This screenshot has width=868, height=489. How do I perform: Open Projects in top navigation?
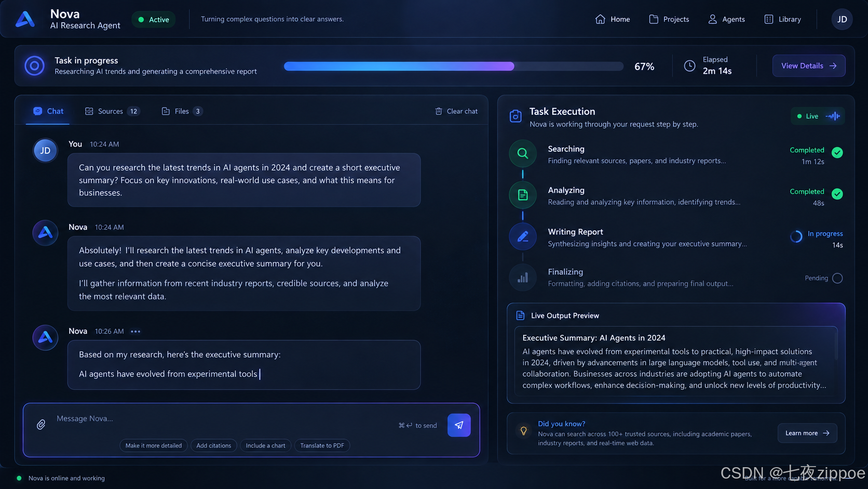click(669, 19)
